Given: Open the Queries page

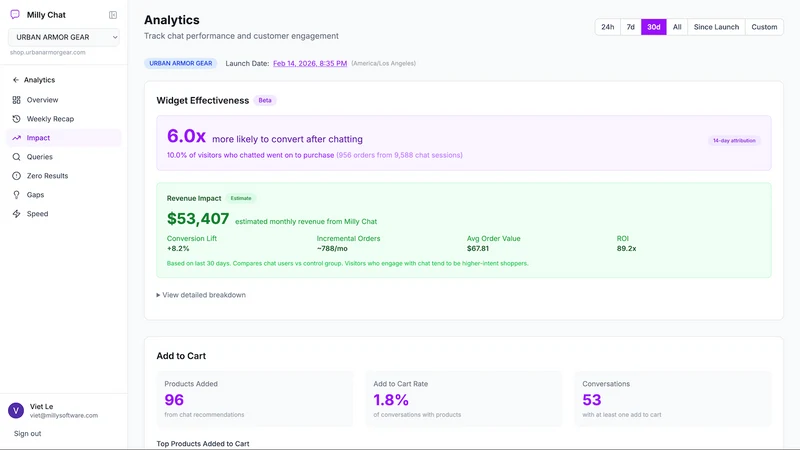Looking at the screenshot, I should (x=64, y=157).
